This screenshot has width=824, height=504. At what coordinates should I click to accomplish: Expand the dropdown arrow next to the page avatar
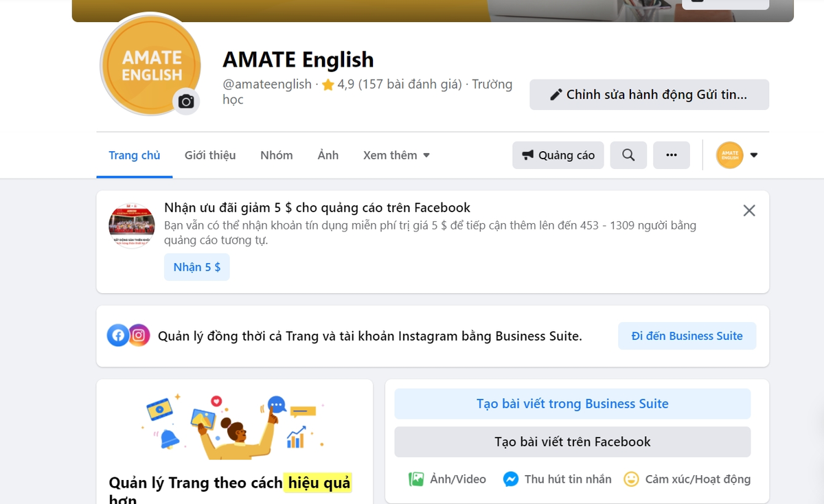tap(754, 155)
